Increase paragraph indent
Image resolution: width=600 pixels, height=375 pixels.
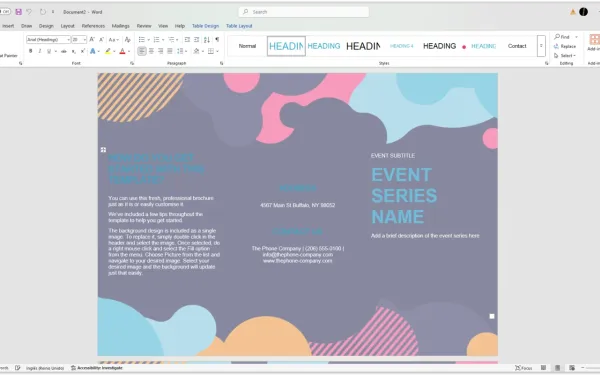pyautogui.click(x=196, y=39)
